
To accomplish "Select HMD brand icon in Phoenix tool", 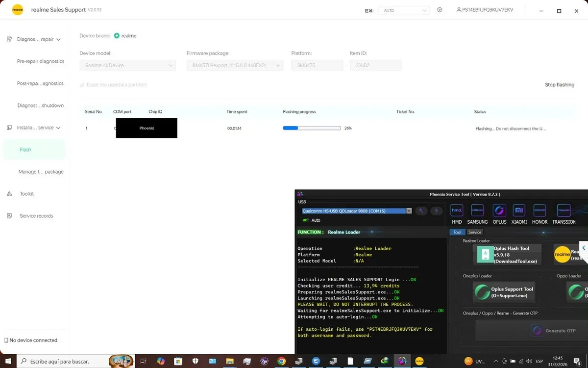I will [457, 210].
